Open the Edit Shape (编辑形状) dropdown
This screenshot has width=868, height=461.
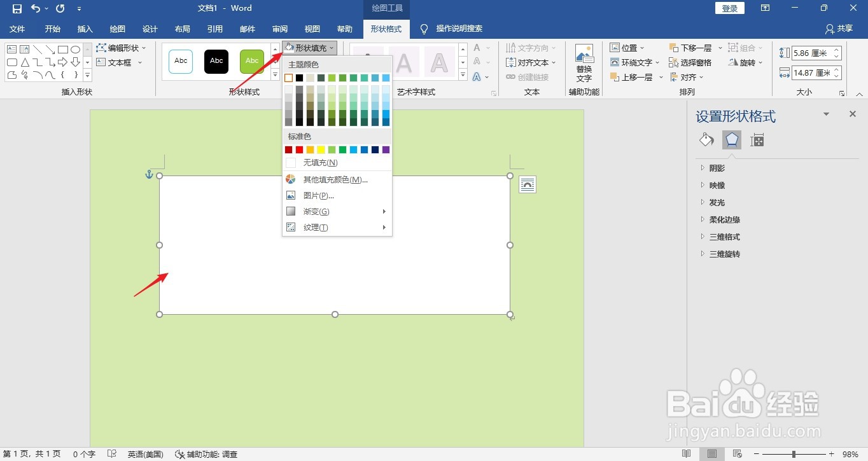[121, 48]
